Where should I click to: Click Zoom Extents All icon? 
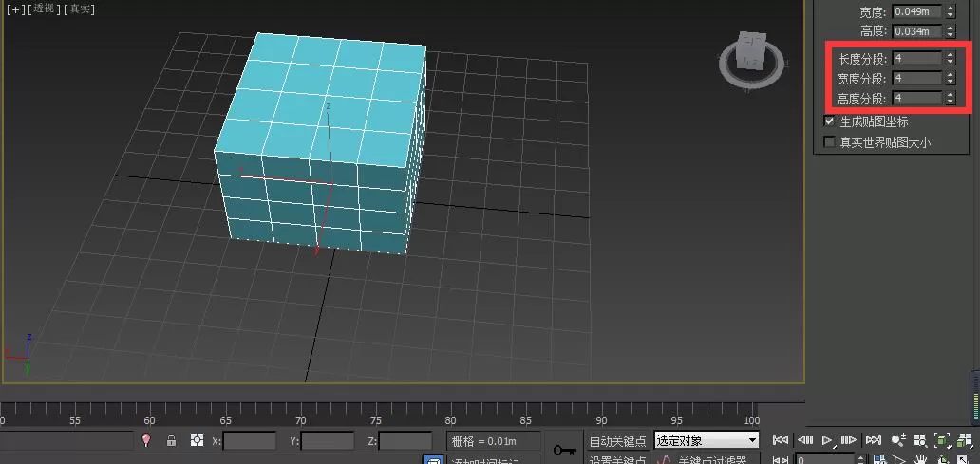coord(964,440)
